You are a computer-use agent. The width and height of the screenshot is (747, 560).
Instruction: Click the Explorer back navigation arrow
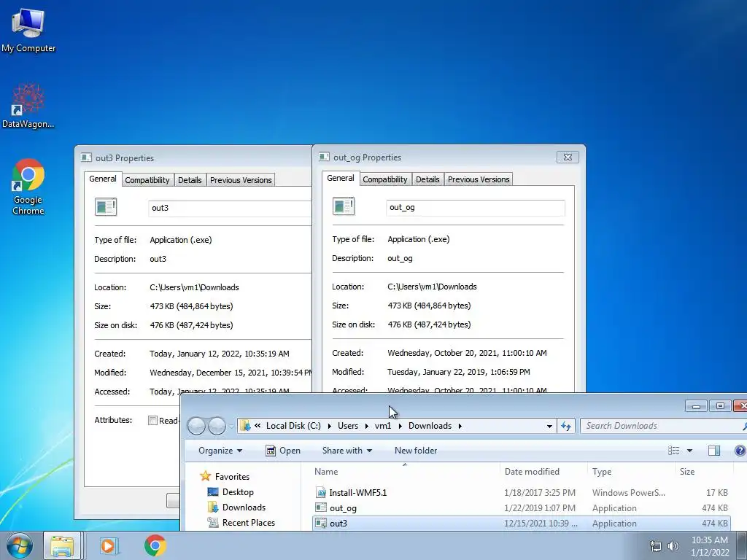point(196,426)
